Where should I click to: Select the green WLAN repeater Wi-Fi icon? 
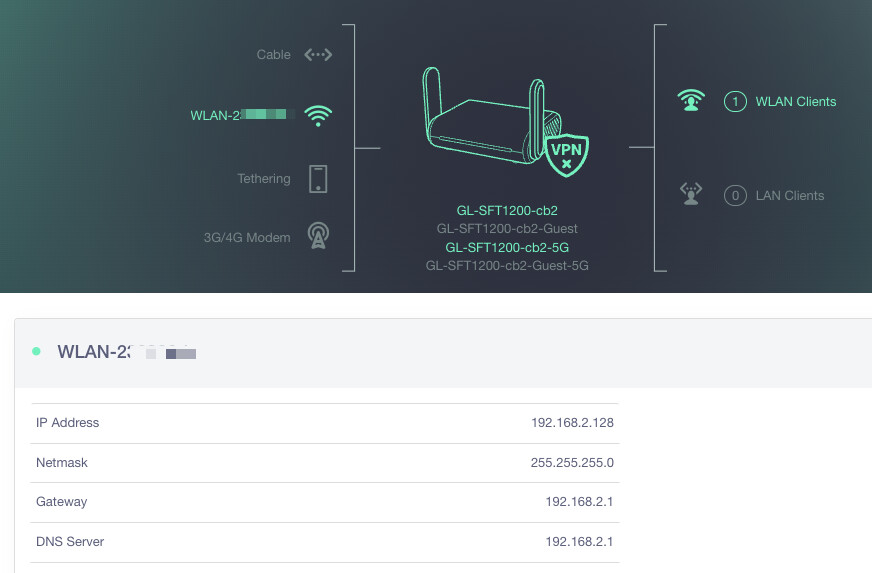[x=318, y=115]
